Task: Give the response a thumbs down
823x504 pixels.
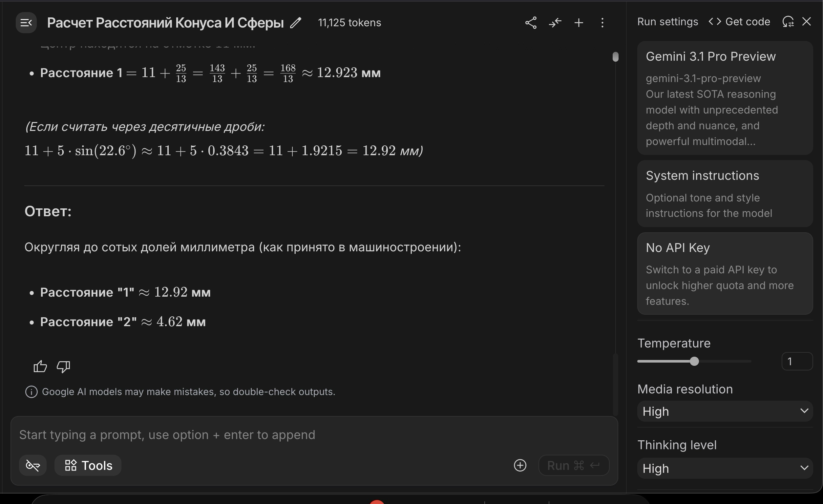Action: [63, 367]
